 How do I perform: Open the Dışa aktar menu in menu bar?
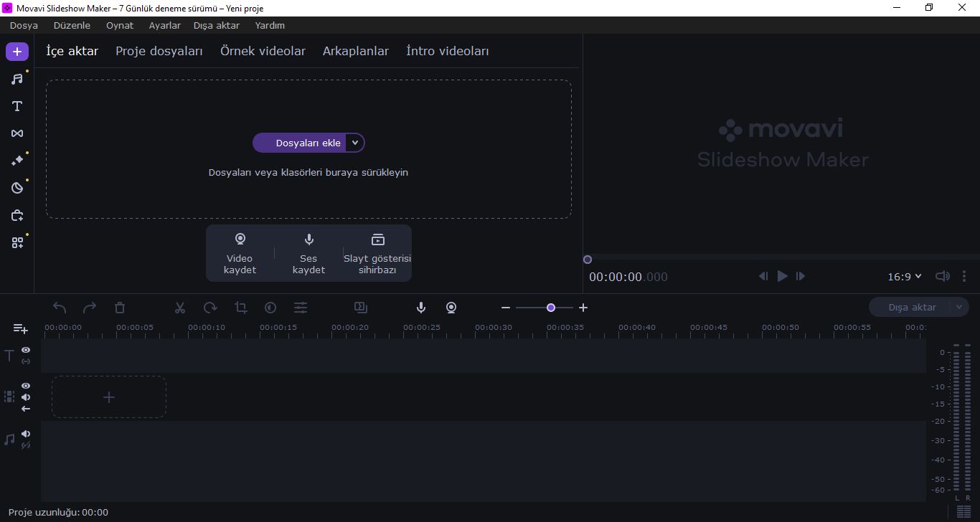pos(217,25)
